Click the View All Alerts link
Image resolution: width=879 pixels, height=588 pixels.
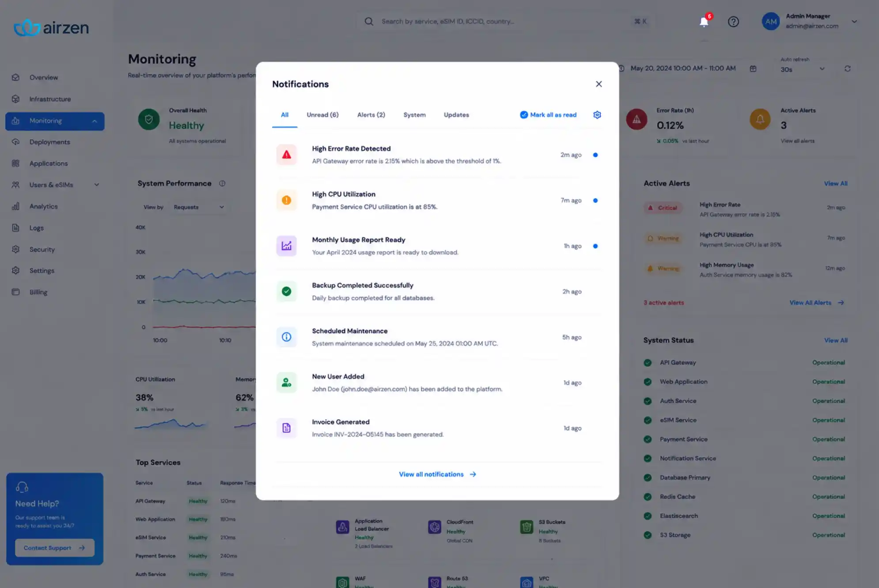pyautogui.click(x=817, y=303)
